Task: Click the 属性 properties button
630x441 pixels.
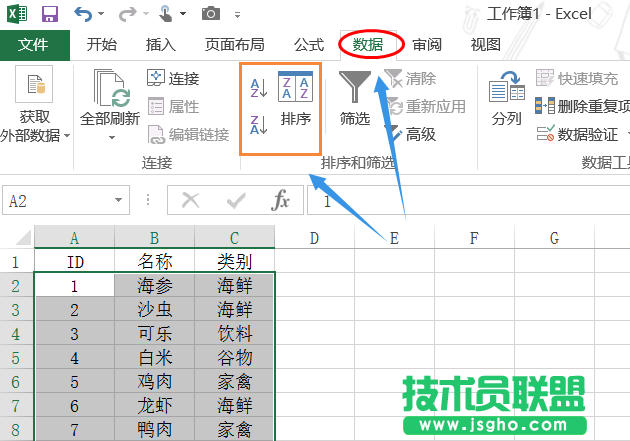Action: tap(173, 106)
